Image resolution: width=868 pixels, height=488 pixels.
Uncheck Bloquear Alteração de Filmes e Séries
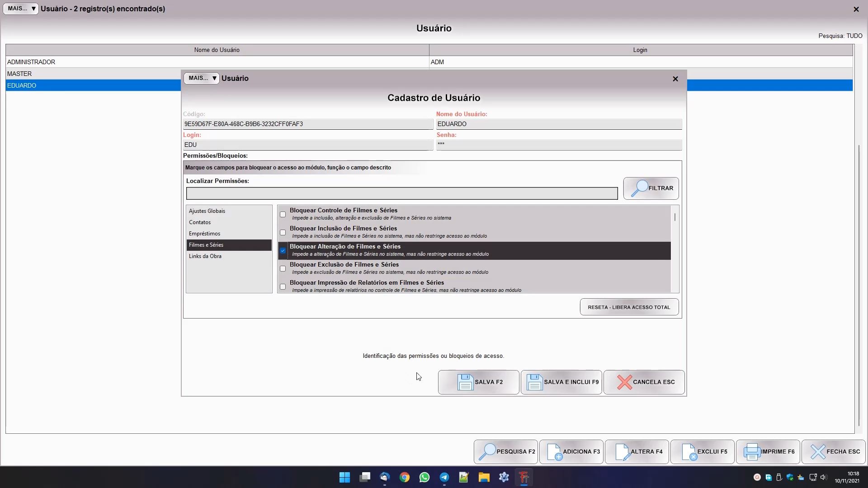click(283, 250)
